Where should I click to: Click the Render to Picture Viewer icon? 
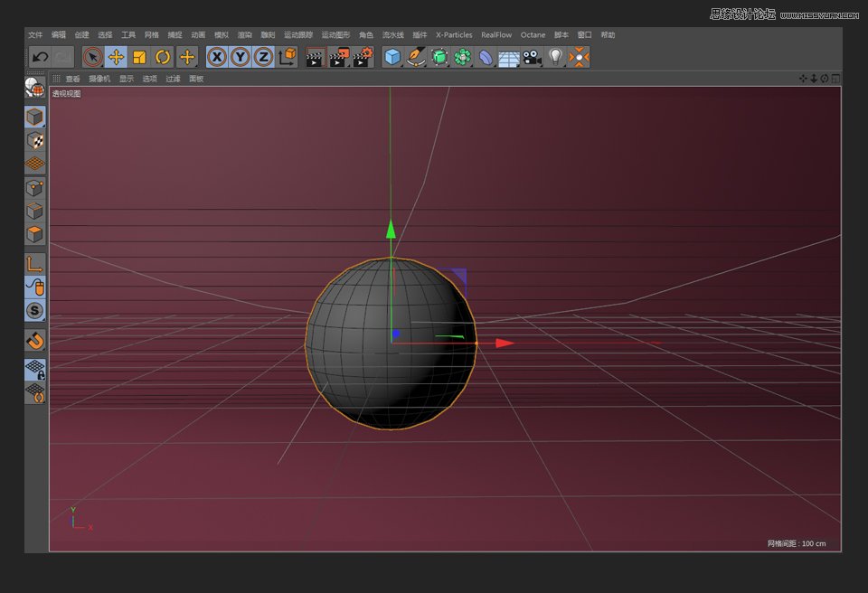(x=336, y=57)
